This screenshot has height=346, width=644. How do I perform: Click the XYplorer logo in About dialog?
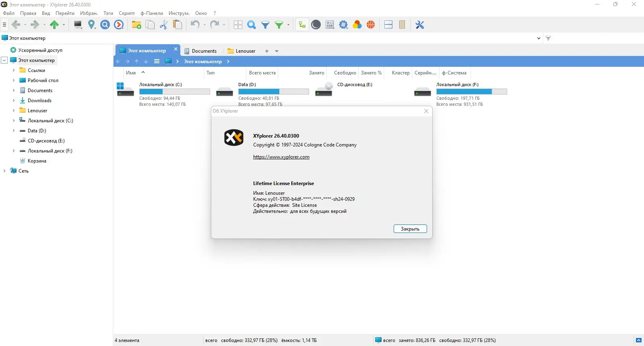234,138
